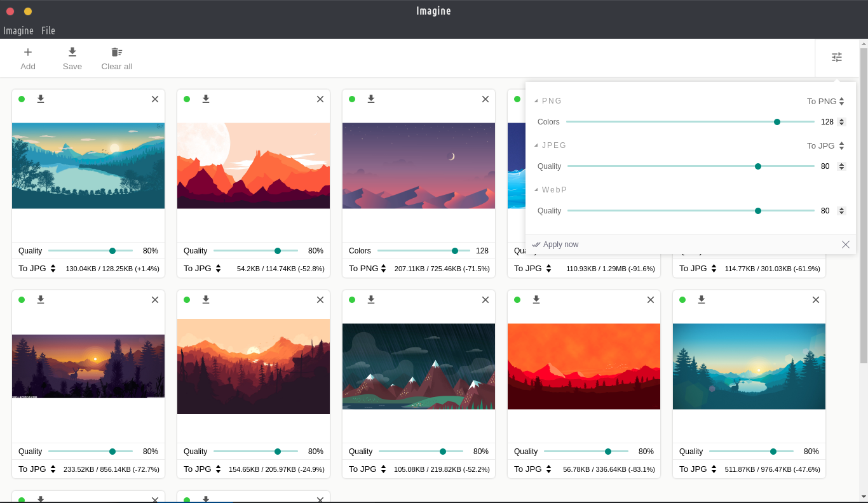The height and width of the screenshot is (503, 868).
Task: Open the To JPG dropdown in JPEG settings
Action: [825, 145]
